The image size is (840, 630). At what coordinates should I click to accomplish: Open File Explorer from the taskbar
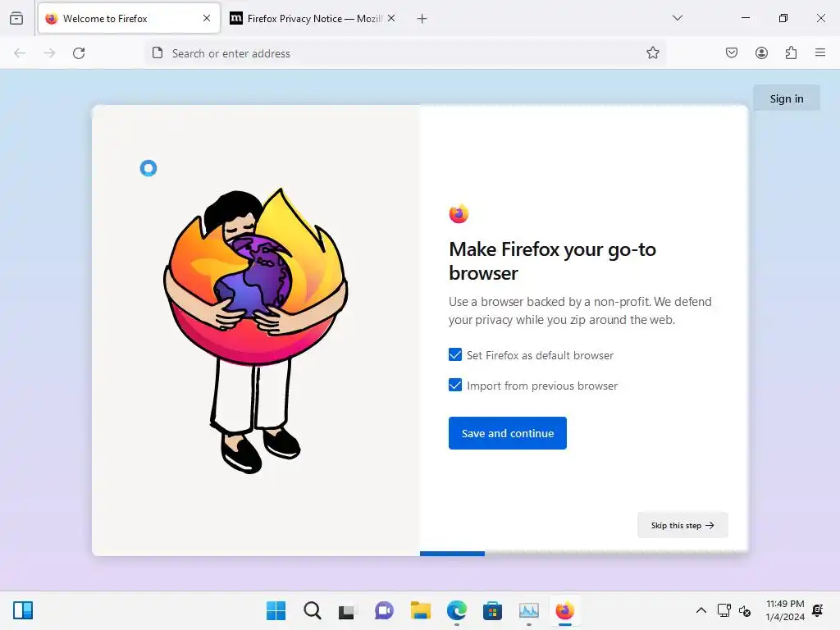[421, 610]
